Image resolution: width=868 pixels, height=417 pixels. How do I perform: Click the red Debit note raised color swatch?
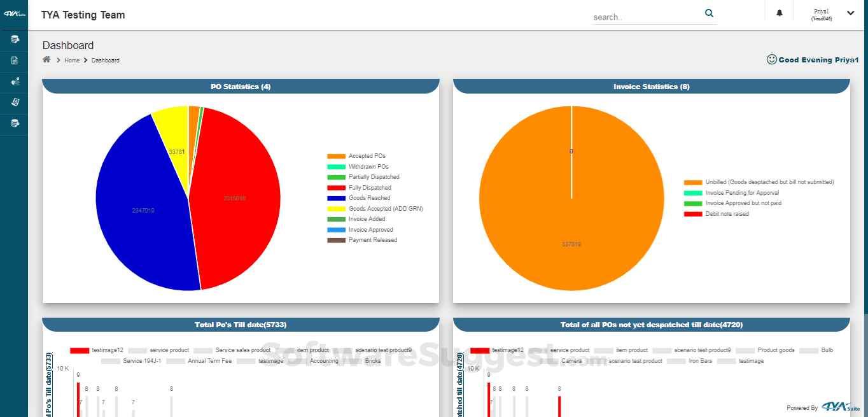pos(692,214)
